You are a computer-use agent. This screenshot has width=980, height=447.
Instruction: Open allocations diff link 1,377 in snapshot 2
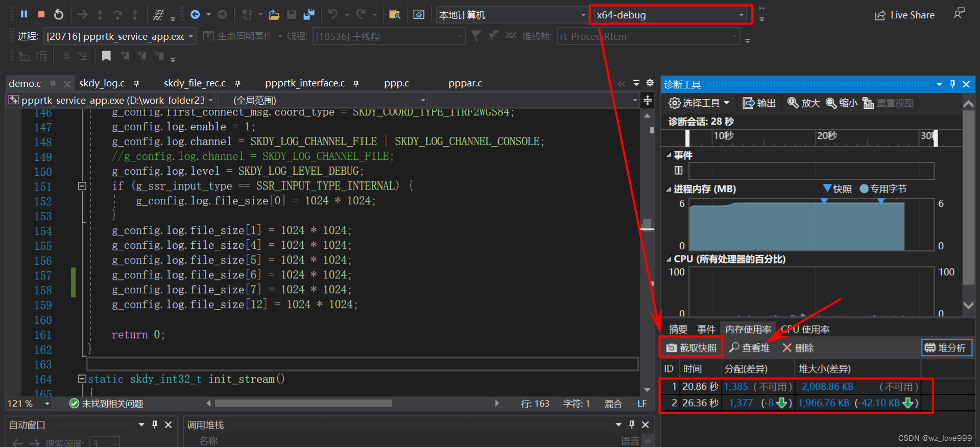(740, 403)
